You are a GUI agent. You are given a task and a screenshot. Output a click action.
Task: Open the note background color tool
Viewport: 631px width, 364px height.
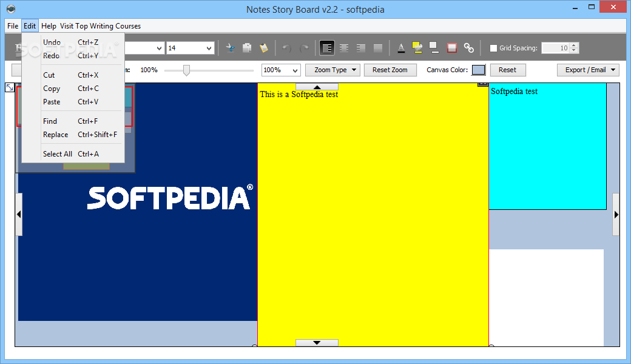click(434, 48)
